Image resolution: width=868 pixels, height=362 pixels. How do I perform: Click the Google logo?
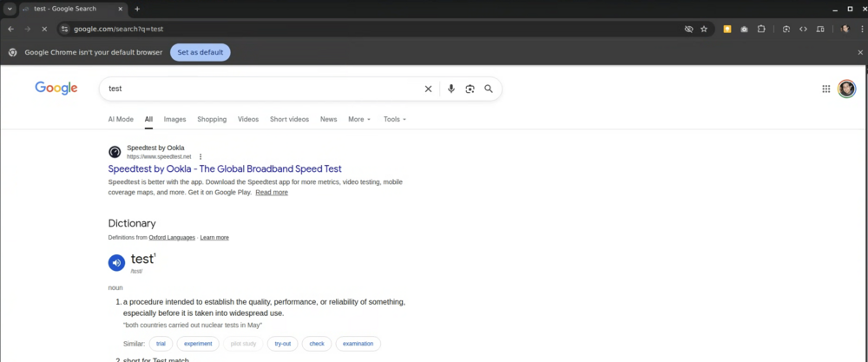click(x=56, y=88)
